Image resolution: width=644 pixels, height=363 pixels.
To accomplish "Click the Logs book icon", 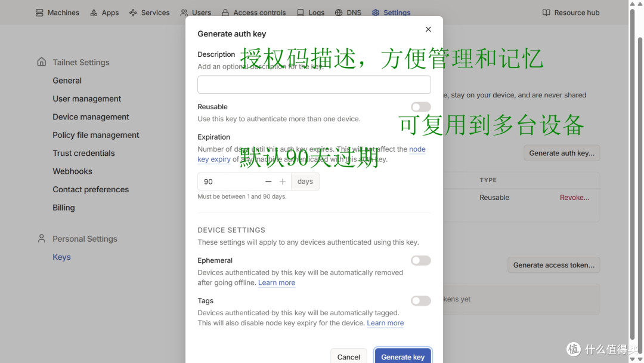I will coord(301,13).
